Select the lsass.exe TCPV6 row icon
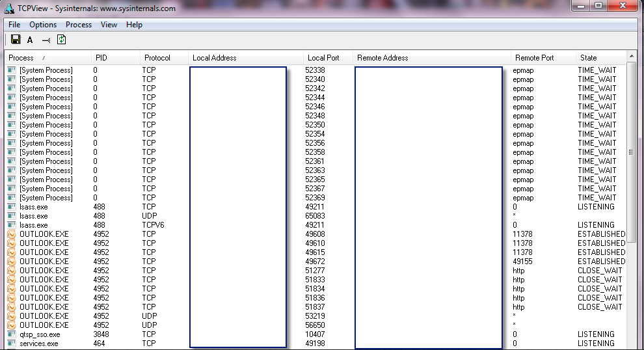The width and height of the screenshot is (644, 350). click(11, 225)
